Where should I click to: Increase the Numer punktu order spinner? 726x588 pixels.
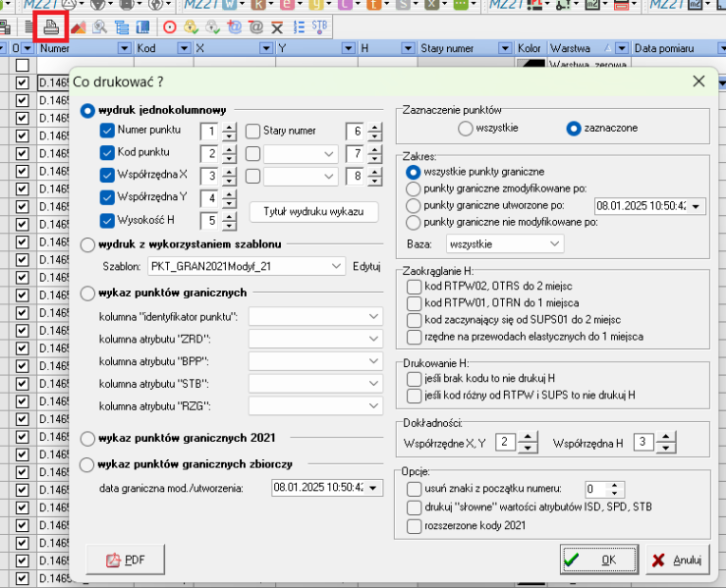[229, 127]
